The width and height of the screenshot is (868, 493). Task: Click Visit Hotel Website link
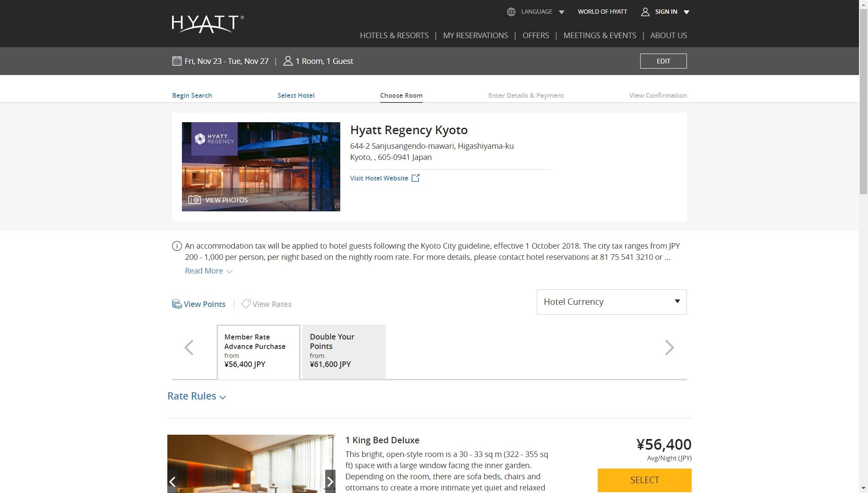coord(379,178)
